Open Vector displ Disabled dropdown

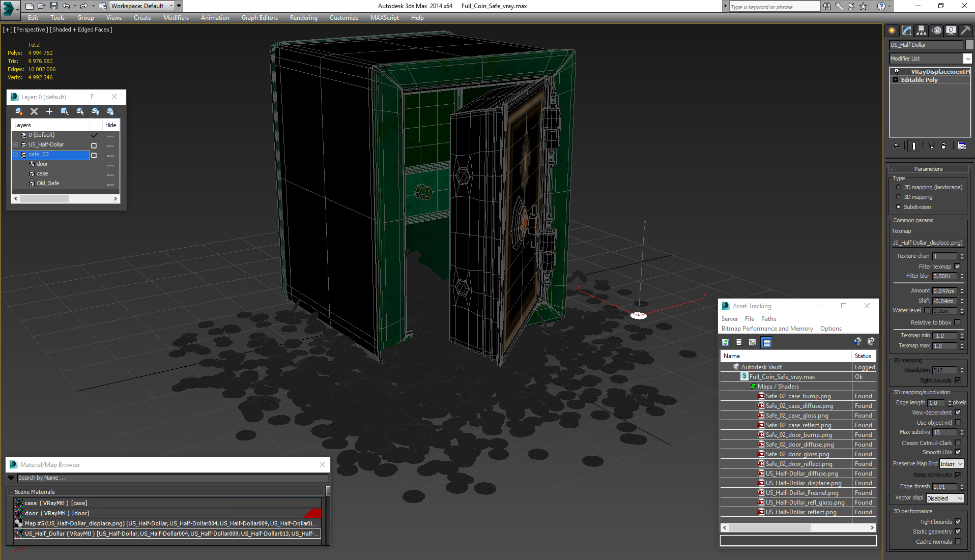[945, 498]
